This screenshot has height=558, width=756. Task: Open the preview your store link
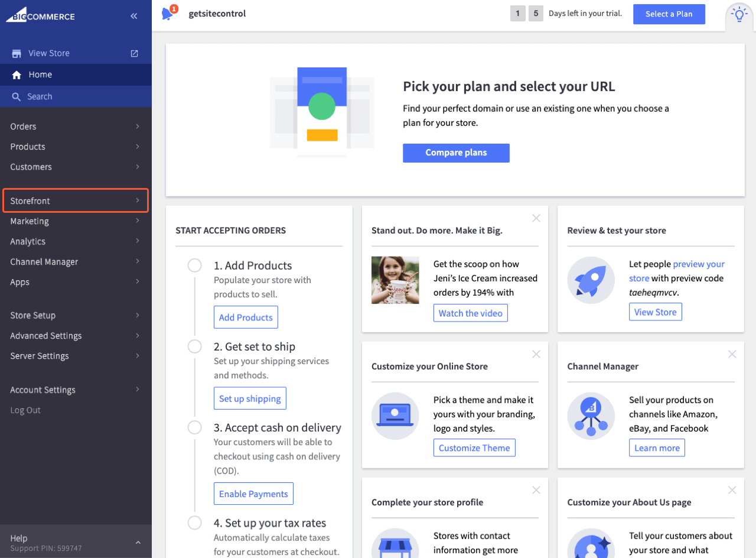click(x=677, y=271)
